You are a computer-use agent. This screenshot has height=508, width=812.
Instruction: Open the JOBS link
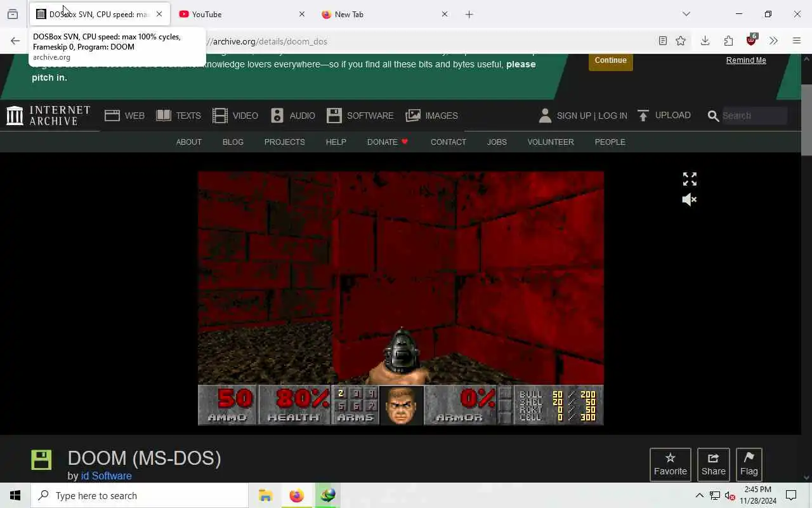(497, 142)
